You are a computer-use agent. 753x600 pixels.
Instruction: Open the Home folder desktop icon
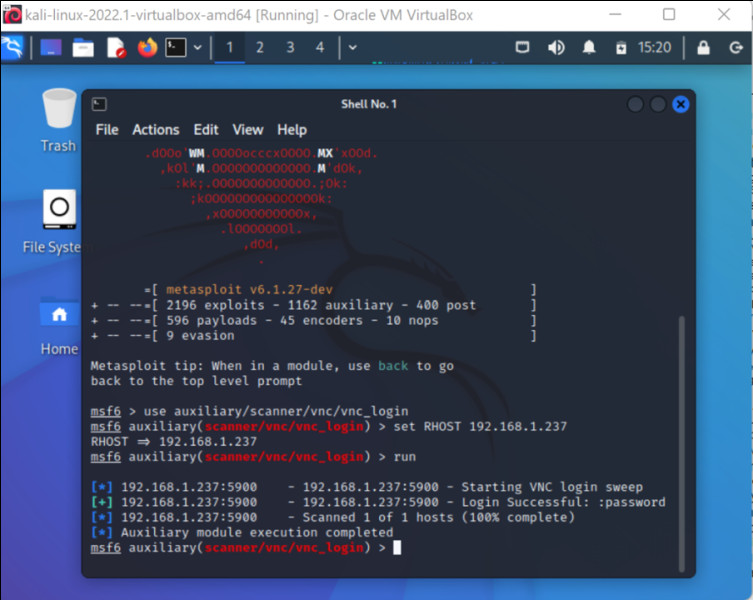tap(59, 327)
